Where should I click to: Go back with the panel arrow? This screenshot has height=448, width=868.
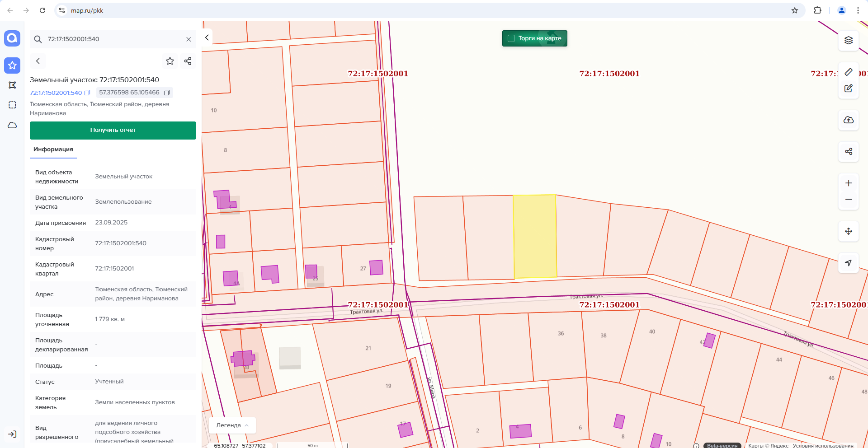point(38,61)
